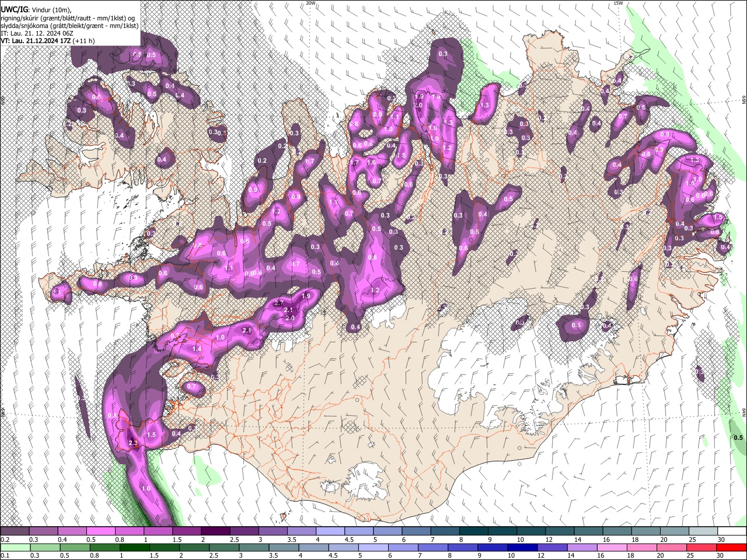Click the 'UWC/IG' title text
Viewport: 747px width, 560px height.
click(14, 9)
